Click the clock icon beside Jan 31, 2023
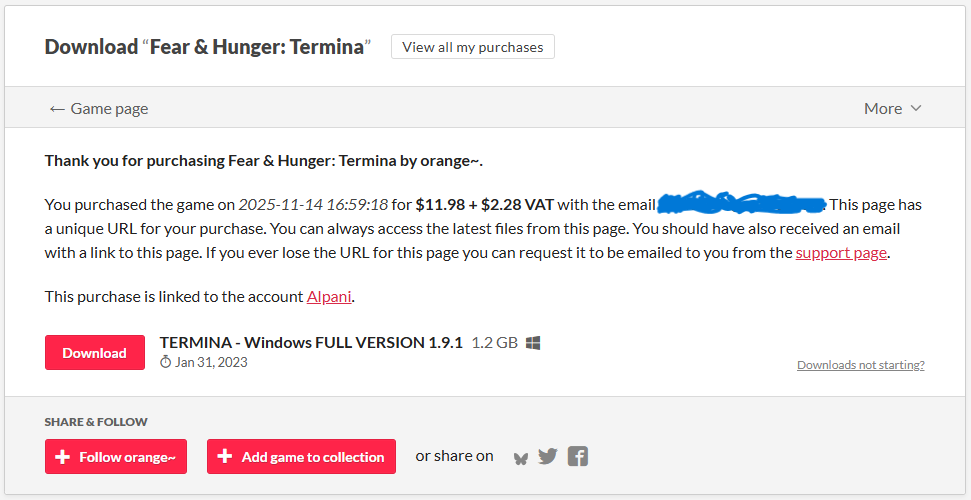The height and width of the screenshot is (500, 971). 165,362
